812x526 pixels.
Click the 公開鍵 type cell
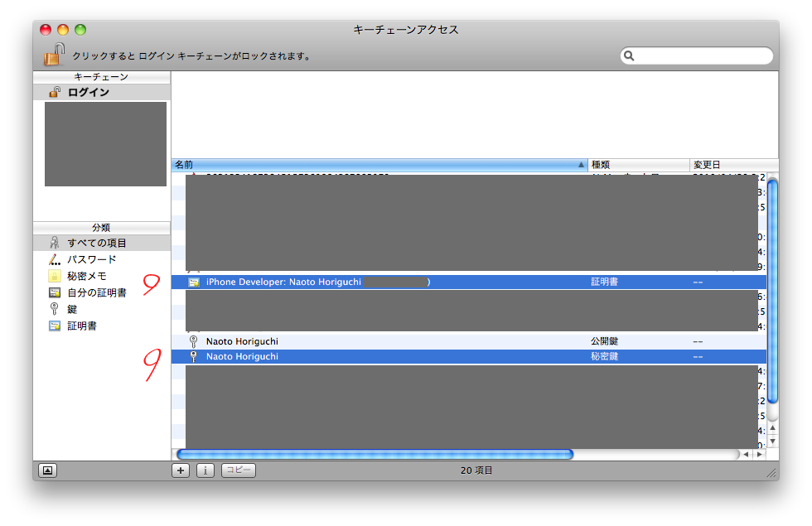pyautogui.click(x=604, y=341)
